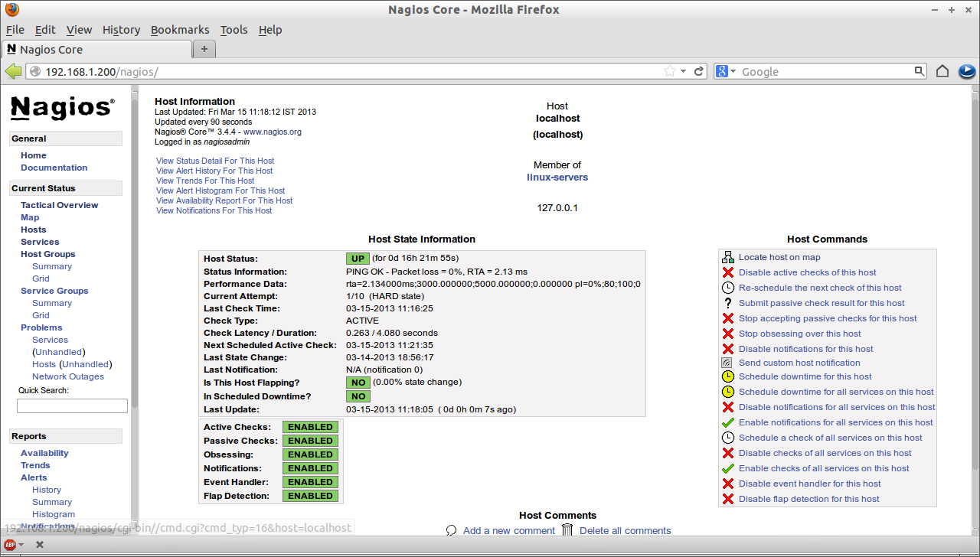This screenshot has height=557, width=980.
Task: Click the speech-bubble icon to add a comment
Action: [x=451, y=529]
